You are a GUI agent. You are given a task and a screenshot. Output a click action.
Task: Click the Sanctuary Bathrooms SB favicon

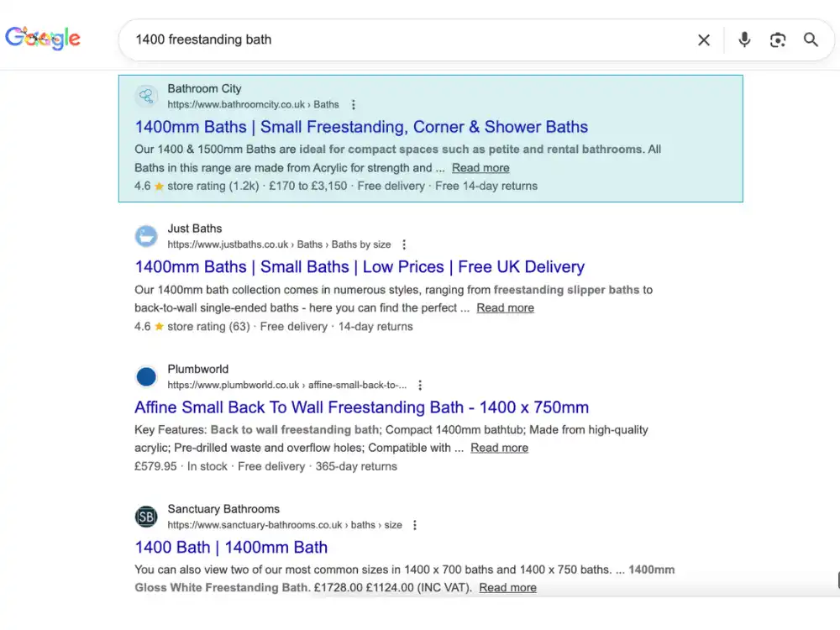(x=146, y=516)
